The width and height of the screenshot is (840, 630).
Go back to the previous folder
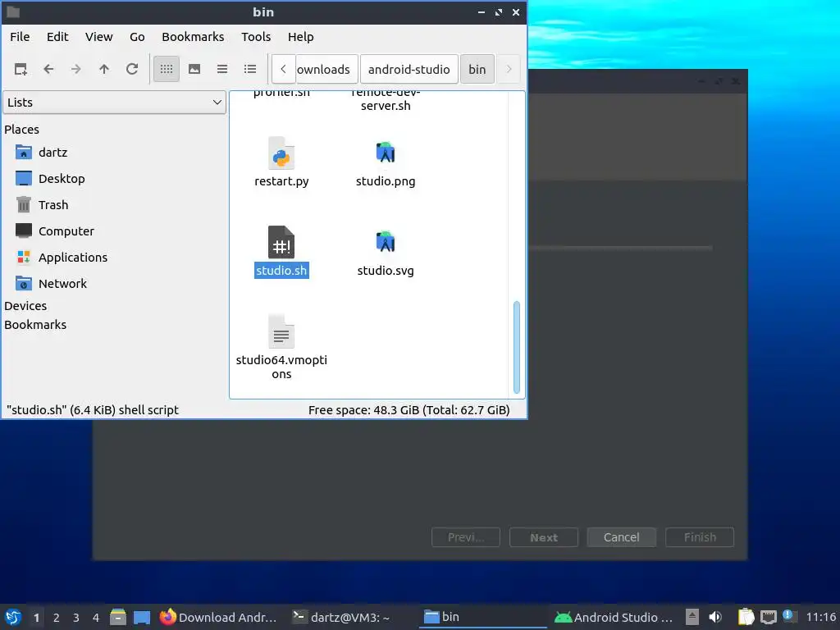coord(48,69)
